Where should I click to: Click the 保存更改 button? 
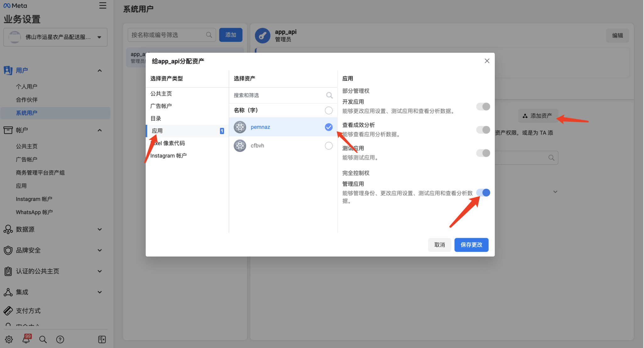(x=471, y=245)
